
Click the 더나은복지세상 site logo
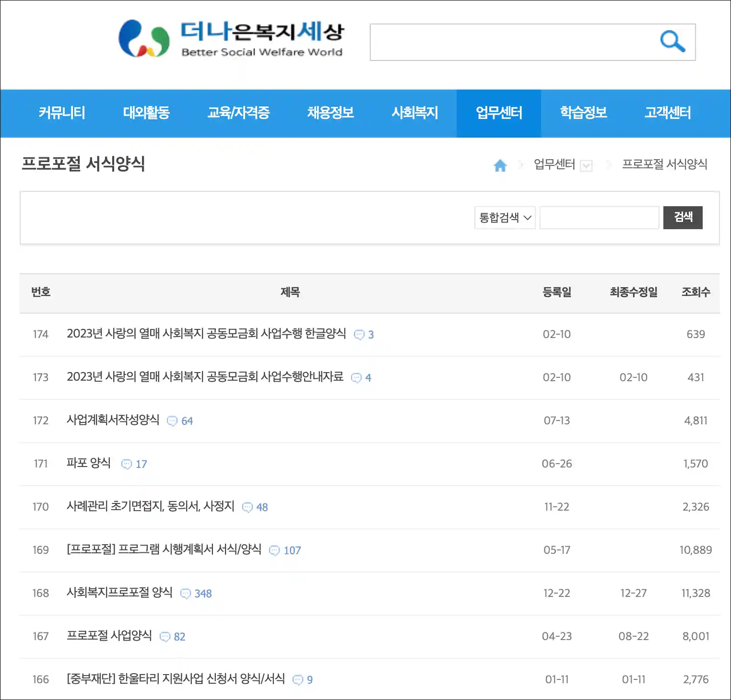[231, 38]
